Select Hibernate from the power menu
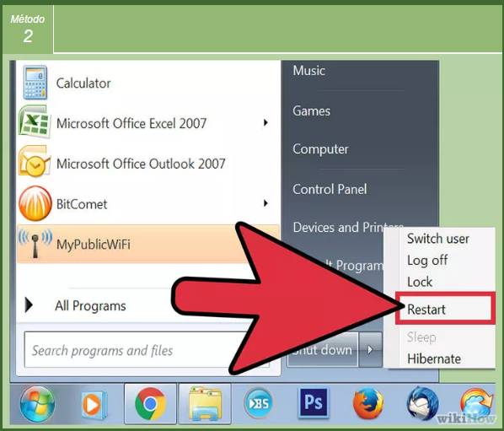Image resolution: width=504 pixels, height=431 pixels. [434, 358]
